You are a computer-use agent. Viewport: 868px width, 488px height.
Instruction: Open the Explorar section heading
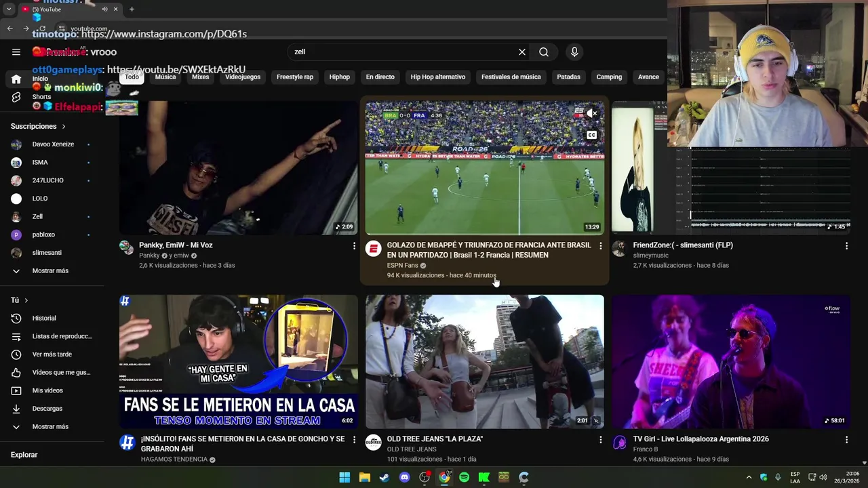coord(24,455)
